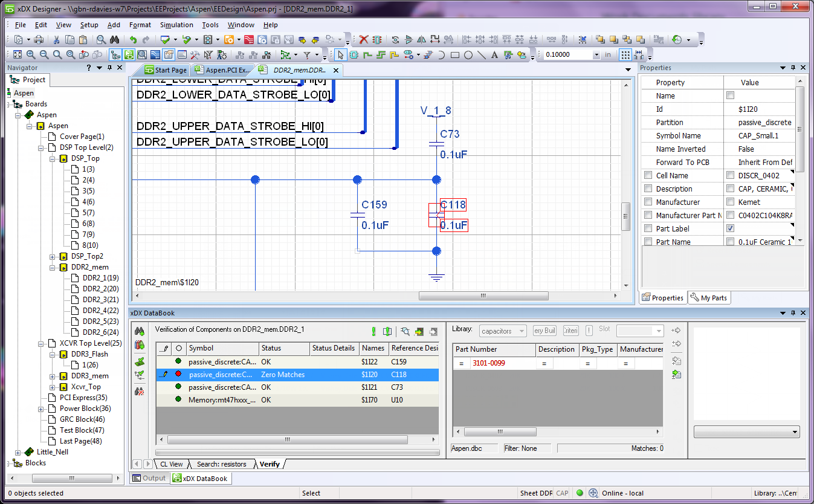Click the Undo arrow icon
Screen dimensions: 814x504
pos(132,40)
